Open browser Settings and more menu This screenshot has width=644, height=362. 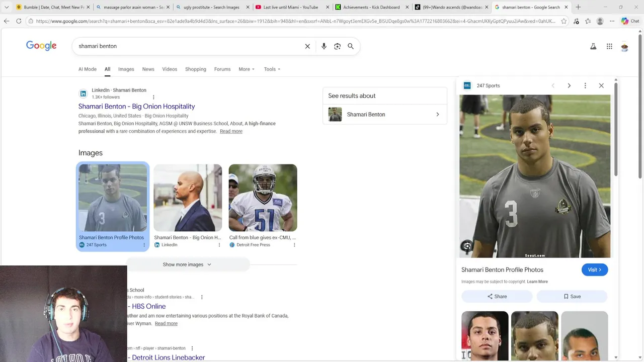612,21
